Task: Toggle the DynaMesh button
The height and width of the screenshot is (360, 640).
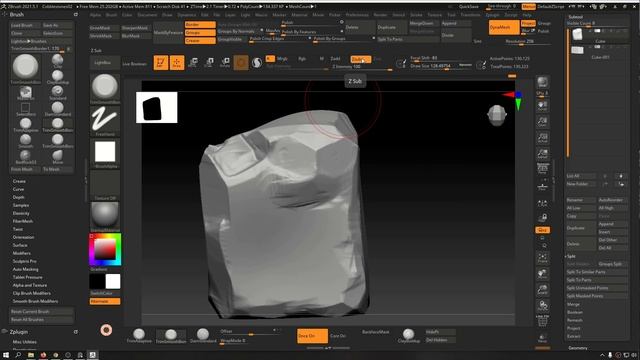Action: pyautogui.click(x=504, y=27)
